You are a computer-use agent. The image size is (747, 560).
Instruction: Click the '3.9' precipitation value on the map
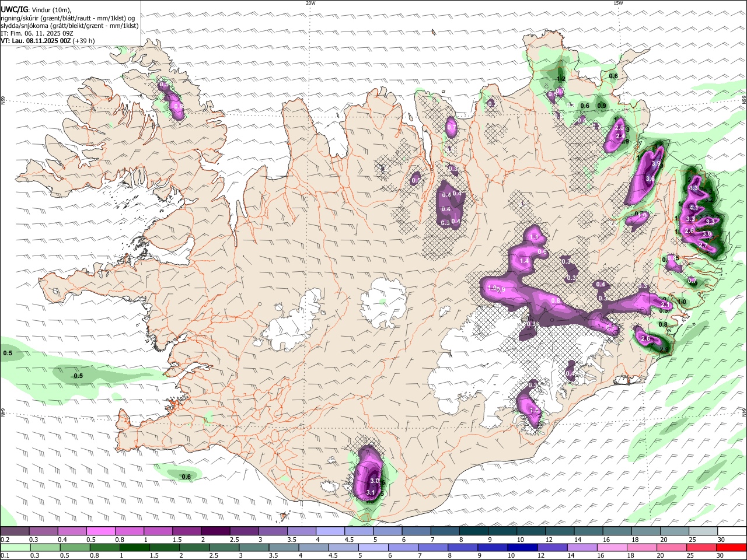(657, 164)
